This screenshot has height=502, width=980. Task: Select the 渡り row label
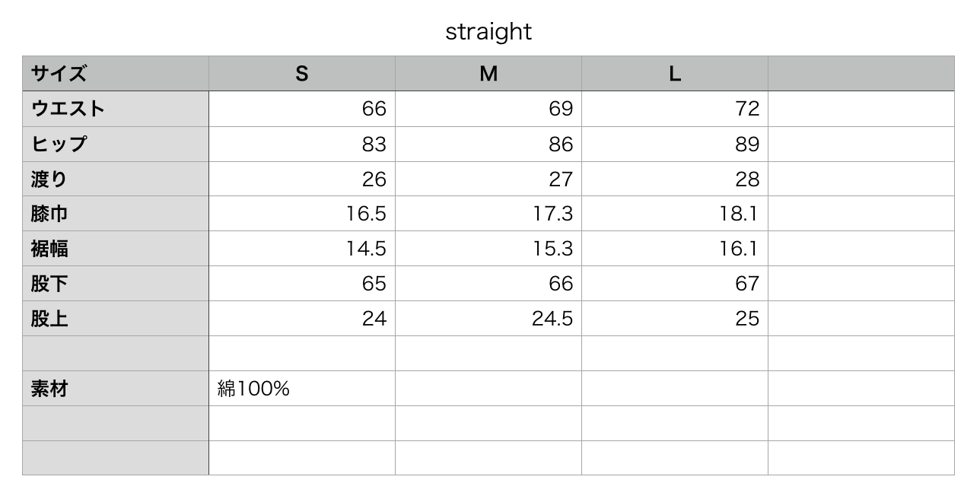(x=116, y=179)
